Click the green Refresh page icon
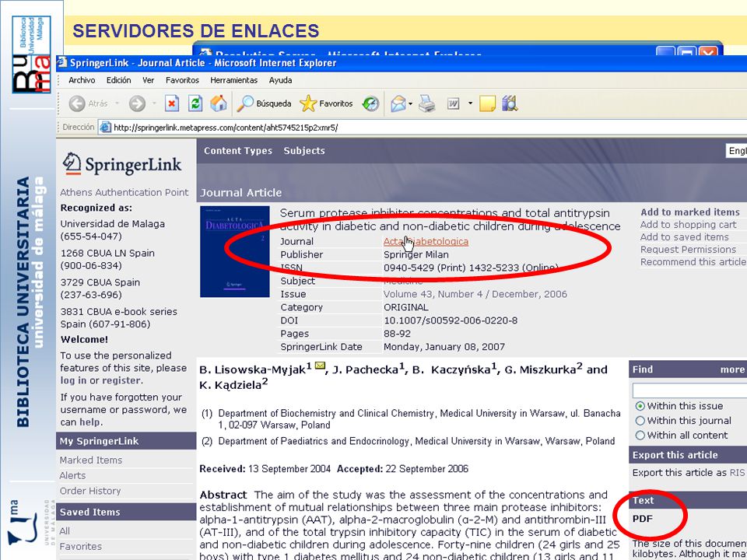Viewport: 747px width, 560px height. (195, 103)
